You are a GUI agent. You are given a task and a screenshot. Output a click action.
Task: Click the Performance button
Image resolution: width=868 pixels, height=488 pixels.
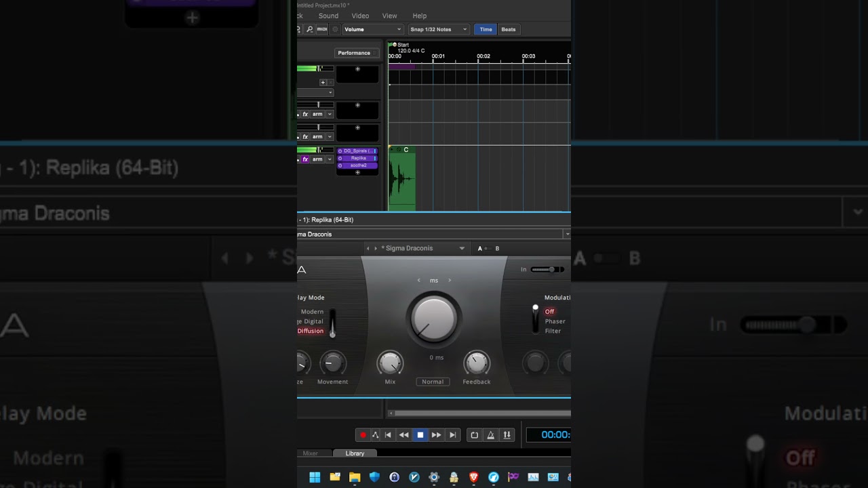[x=356, y=53]
